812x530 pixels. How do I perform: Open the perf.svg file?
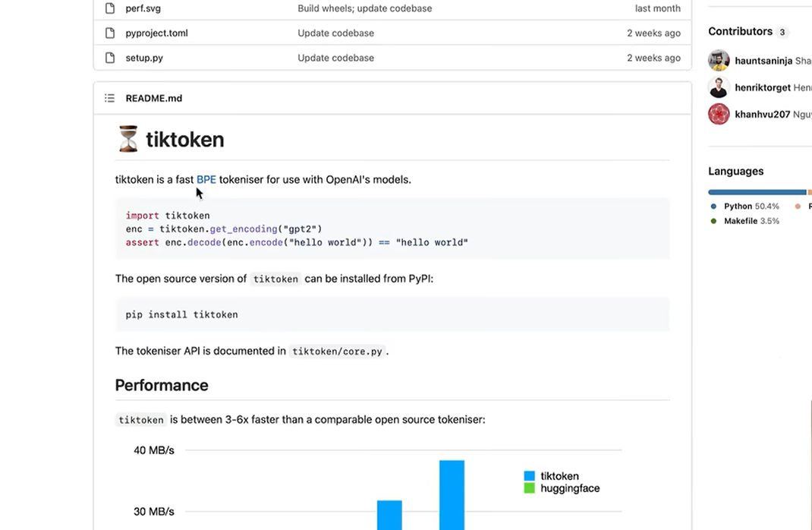point(143,8)
